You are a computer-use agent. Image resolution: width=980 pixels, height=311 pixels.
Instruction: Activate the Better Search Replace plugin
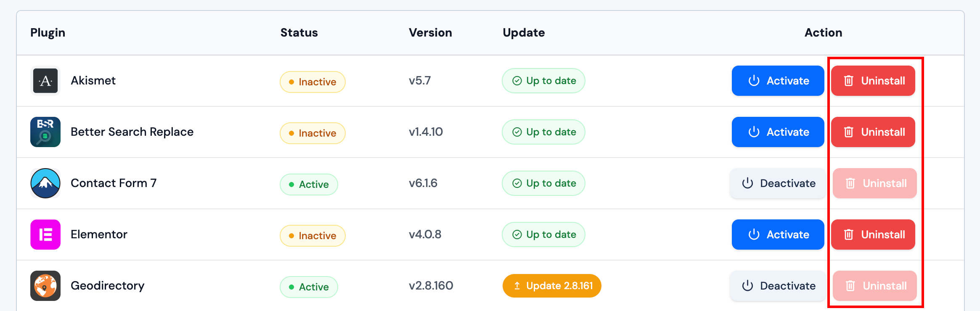[778, 132]
